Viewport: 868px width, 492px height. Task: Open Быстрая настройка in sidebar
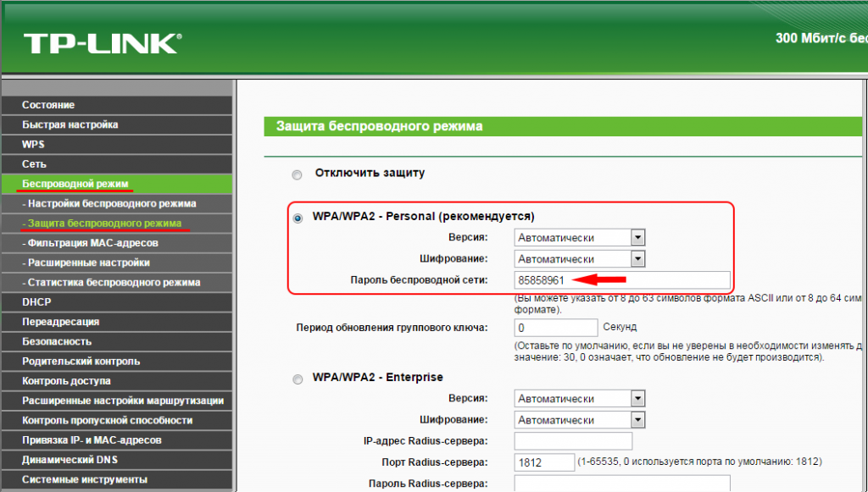pyautogui.click(x=117, y=125)
